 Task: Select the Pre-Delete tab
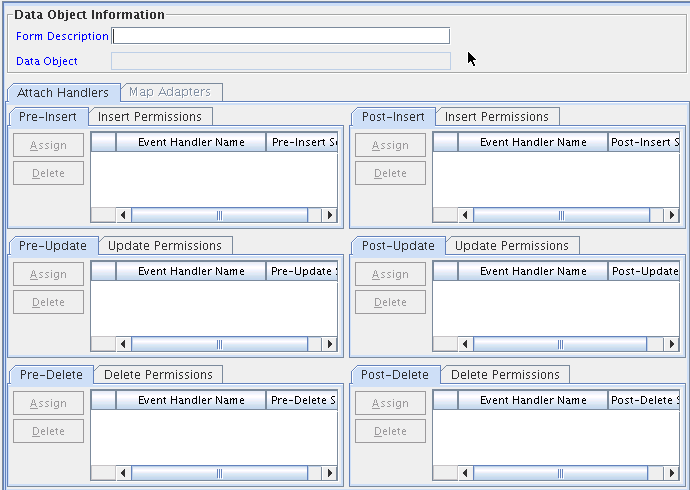[x=51, y=374]
